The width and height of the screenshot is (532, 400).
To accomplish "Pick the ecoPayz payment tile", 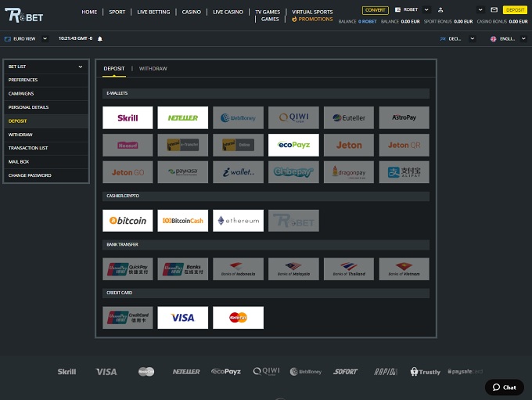I will pos(293,146).
